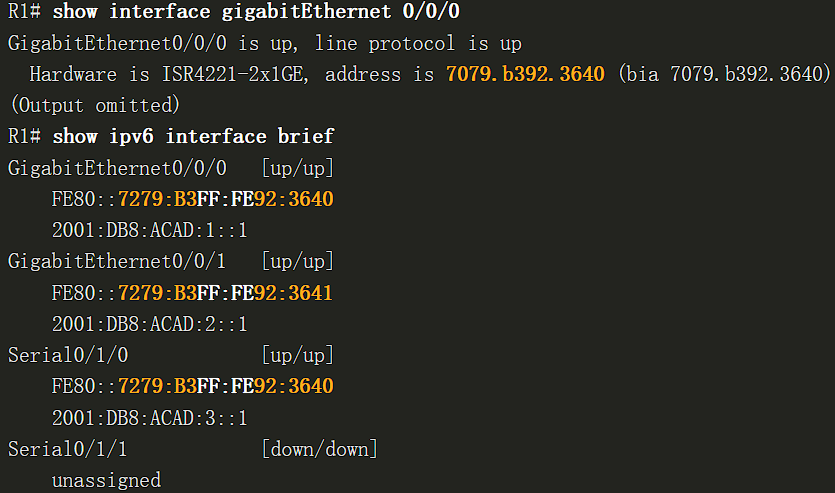The image size is (835, 493).
Task: Click the address 2001:DB8:ACAD:3::1
Action: [150, 417]
